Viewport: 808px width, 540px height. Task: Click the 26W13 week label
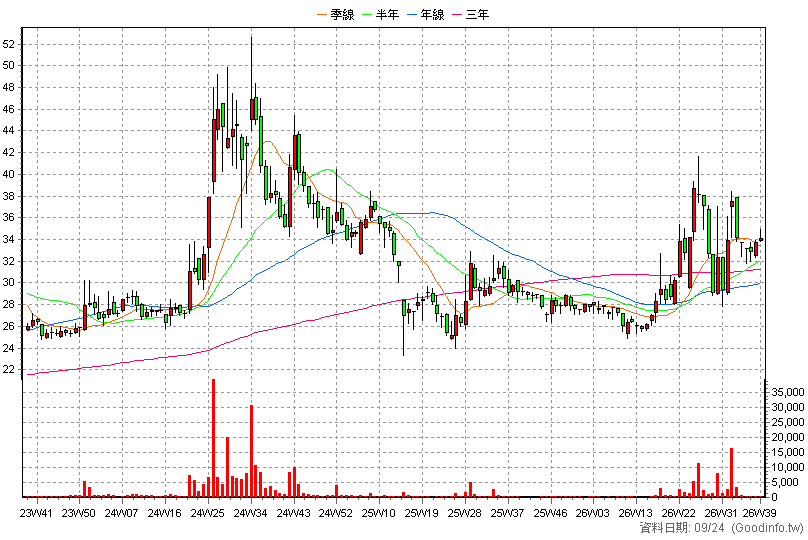point(635,513)
